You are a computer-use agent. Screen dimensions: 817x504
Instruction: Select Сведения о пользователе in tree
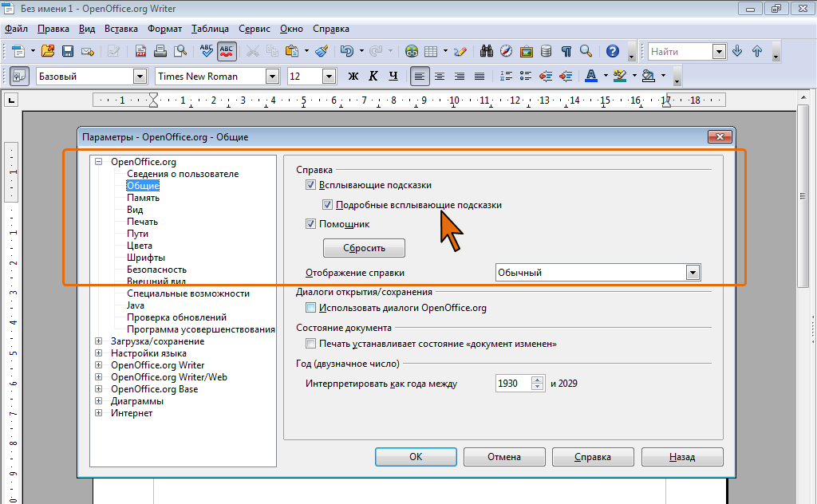click(183, 174)
